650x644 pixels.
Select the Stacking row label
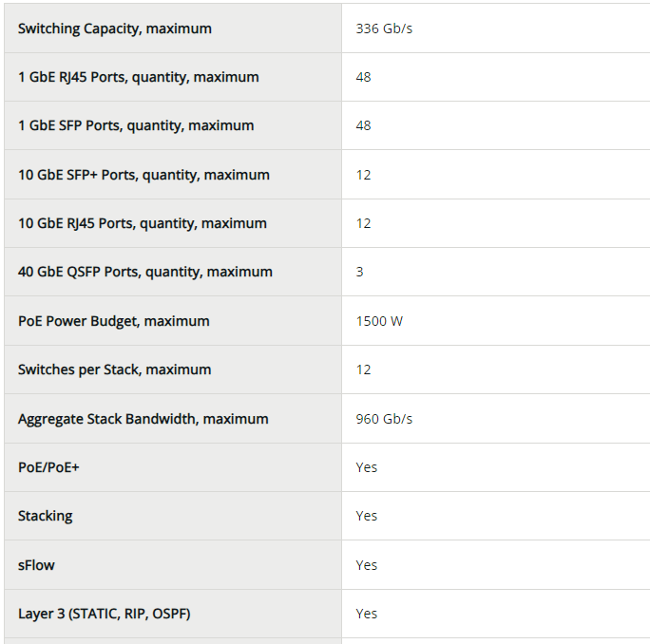coord(45,516)
